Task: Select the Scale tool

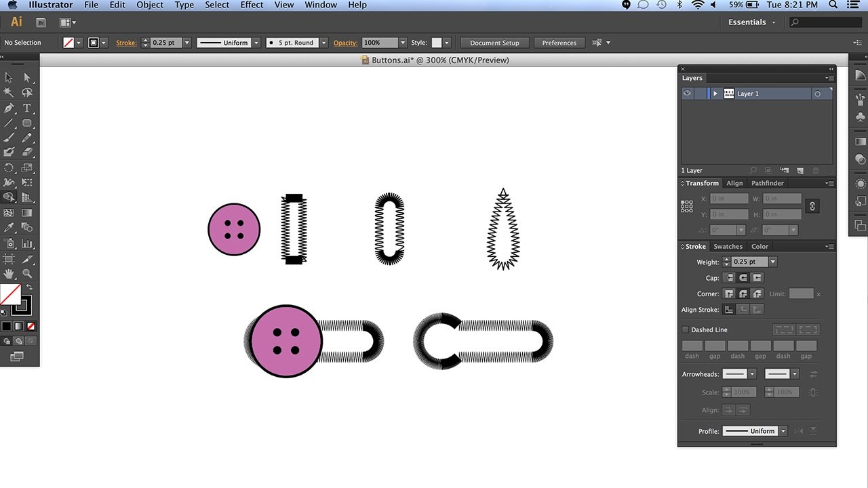Action: [27, 167]
